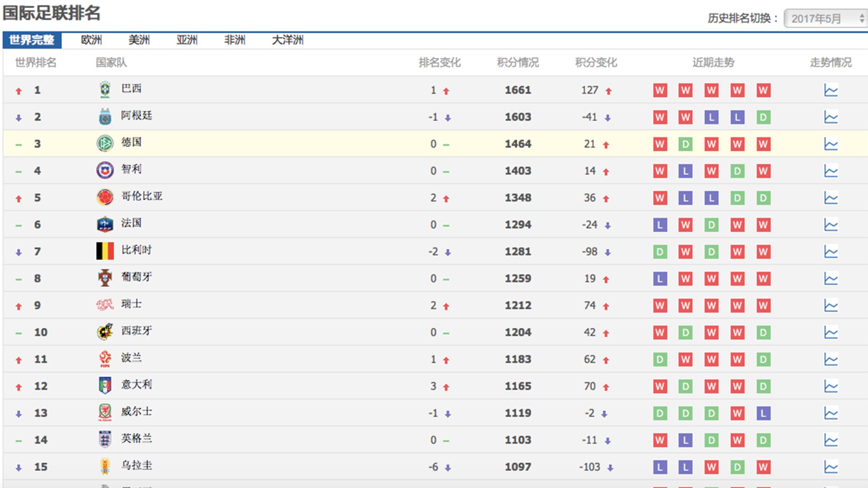Open the trend chart for 西班牙
This screenshot has height=488, width=868.
831,332
